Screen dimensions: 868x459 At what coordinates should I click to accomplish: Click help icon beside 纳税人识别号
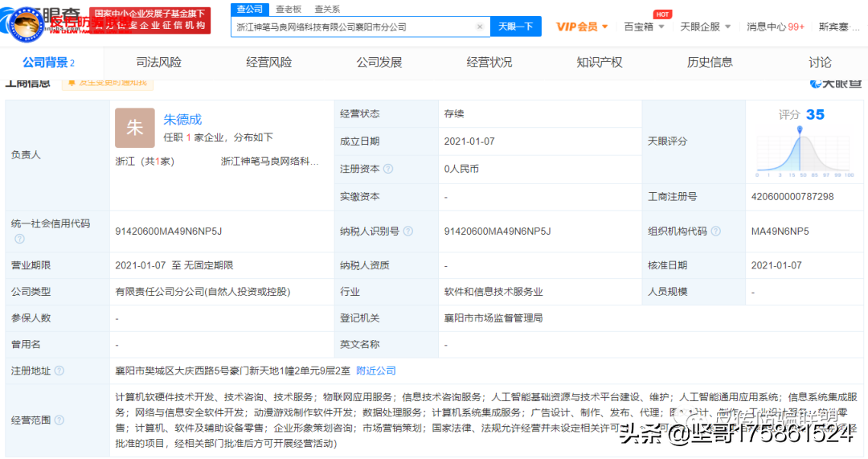(x=408, y=232)
